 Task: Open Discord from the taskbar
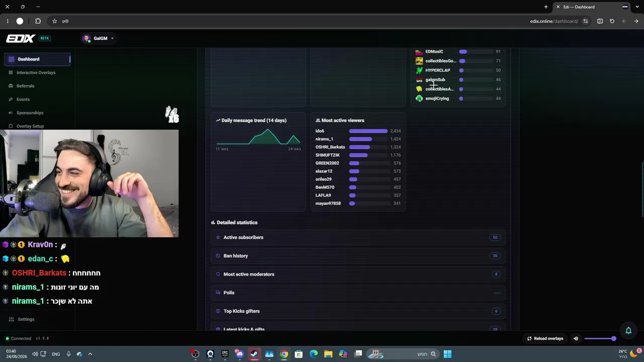(239, 354)
